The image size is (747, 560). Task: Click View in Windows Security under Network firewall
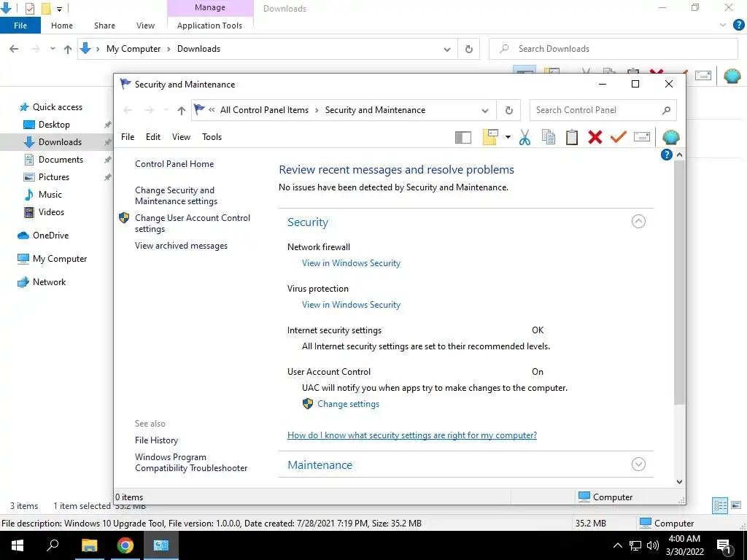(x=351, y=263)
